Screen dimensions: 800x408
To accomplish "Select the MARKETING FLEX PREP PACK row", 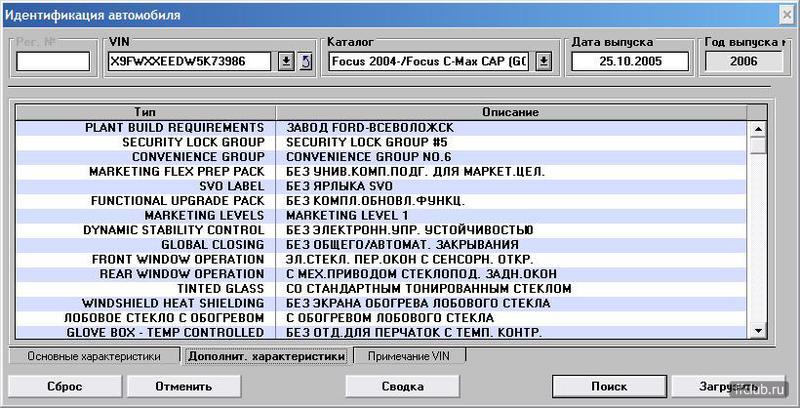I will 381,172.
